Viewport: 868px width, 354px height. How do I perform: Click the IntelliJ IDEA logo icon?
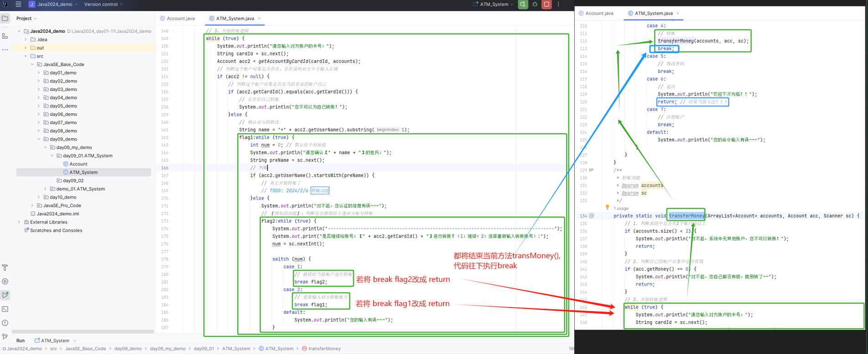coord(5,4)
